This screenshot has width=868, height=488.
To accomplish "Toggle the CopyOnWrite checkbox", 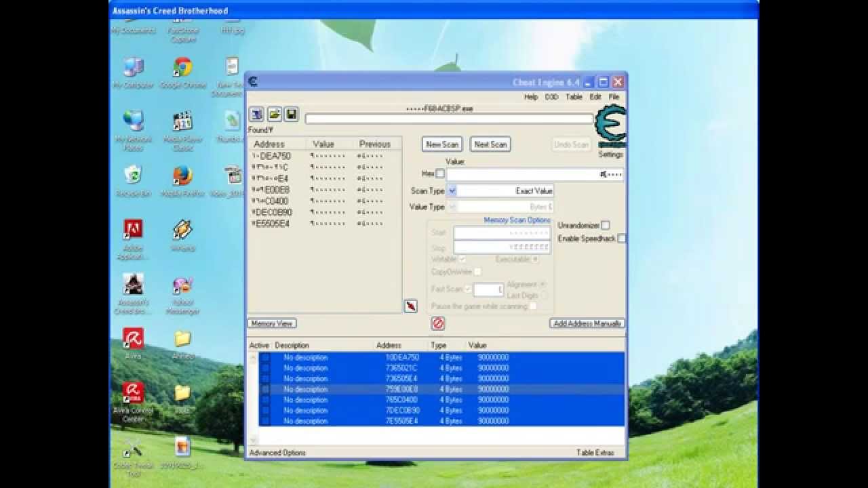I will tap(477, 272).
